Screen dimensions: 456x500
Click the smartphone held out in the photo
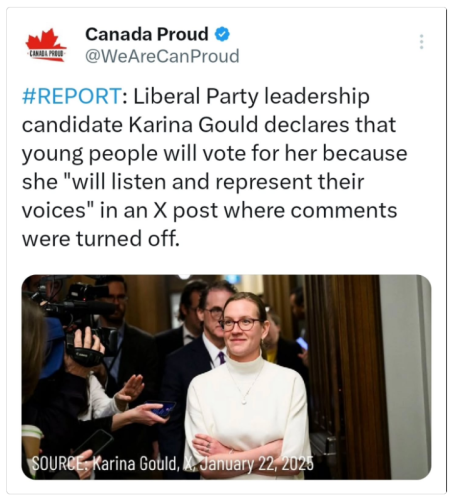pos(163,408)
